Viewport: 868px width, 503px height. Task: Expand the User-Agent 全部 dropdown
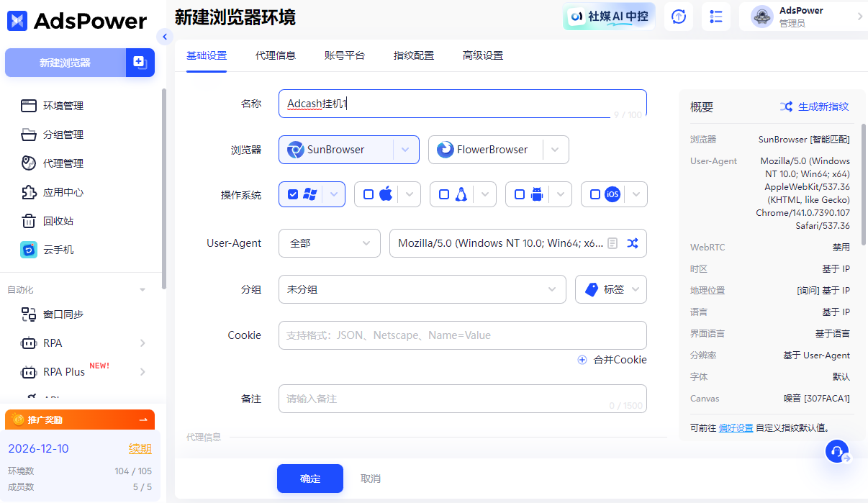tap(329, 243)
